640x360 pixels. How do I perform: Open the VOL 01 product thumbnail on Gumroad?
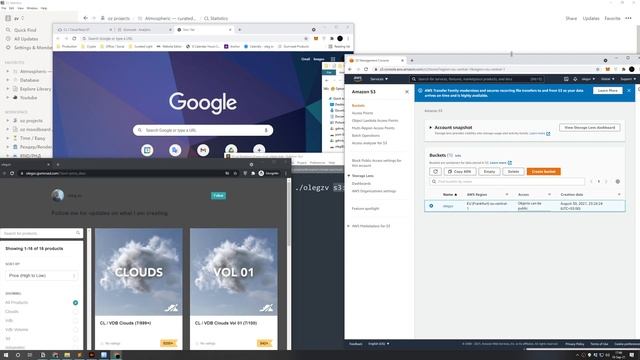233,272
